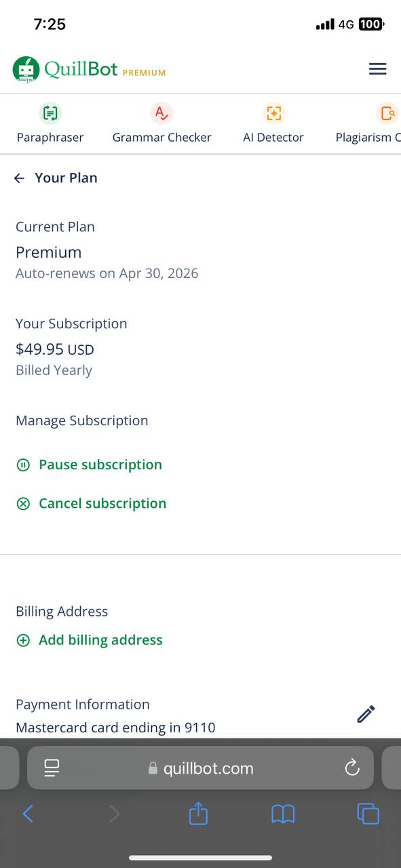Image resolution: width=401 pixels, height=868 pixels.
Task: Tap the QuillBot logo
Action: pyautogui.click(x=89, y=69)
